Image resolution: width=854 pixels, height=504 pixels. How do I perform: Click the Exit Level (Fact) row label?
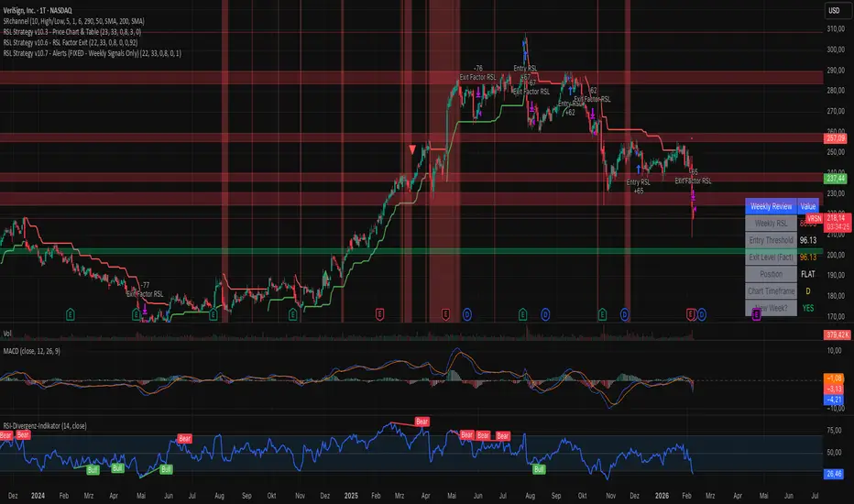click(x=772, y=257)
